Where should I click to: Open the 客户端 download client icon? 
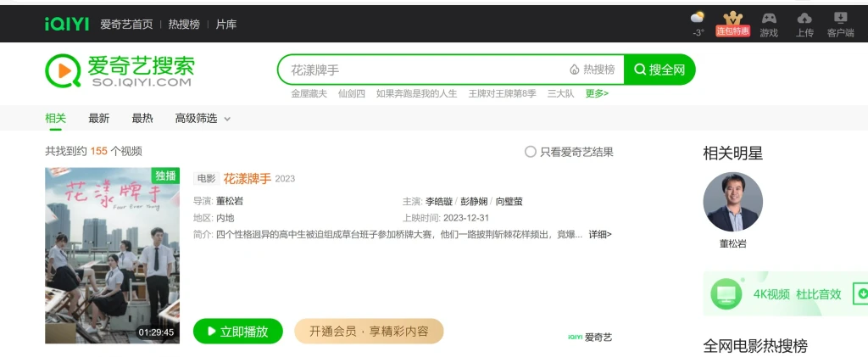(x=840, y=18)
